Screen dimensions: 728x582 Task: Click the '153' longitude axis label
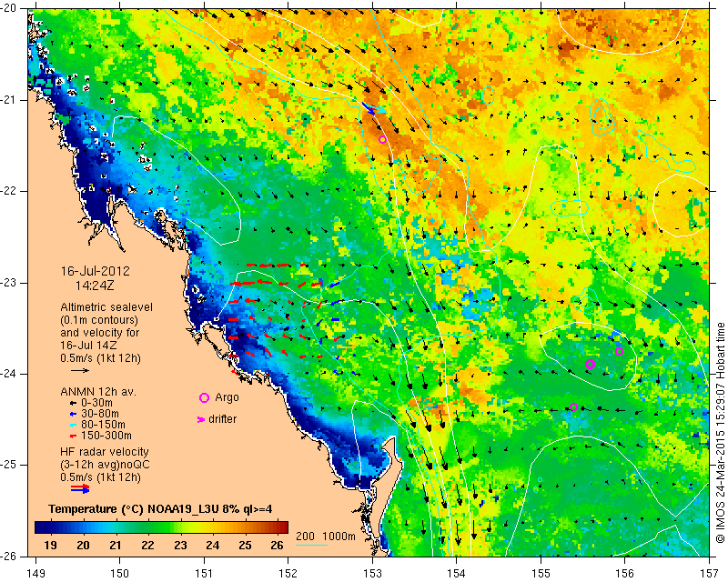click(x=373, y=574)
